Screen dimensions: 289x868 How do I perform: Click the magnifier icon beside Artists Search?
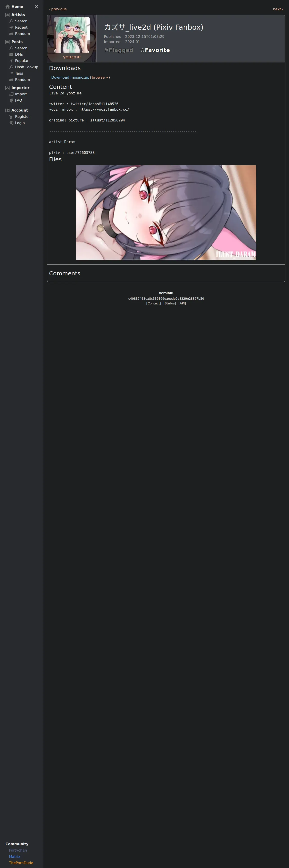[11, 21]
